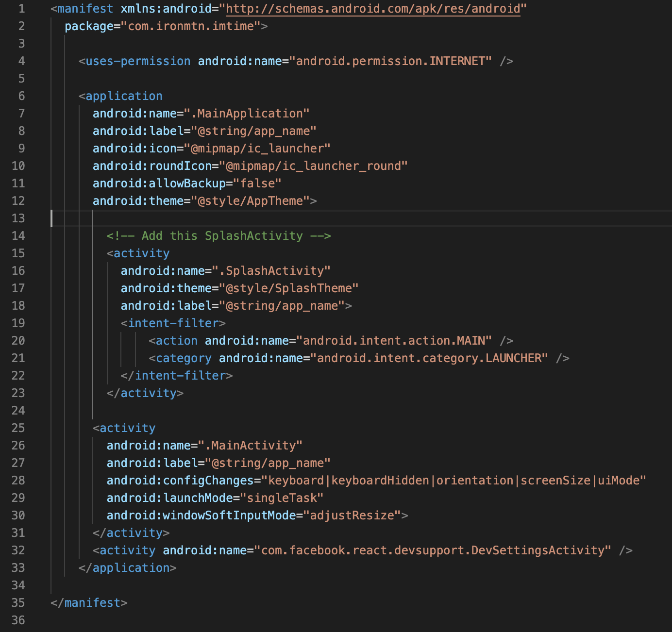Click the opening application tag on line 6
The width and height of the screenshot is (672, 632).
[x=120, y=96]
